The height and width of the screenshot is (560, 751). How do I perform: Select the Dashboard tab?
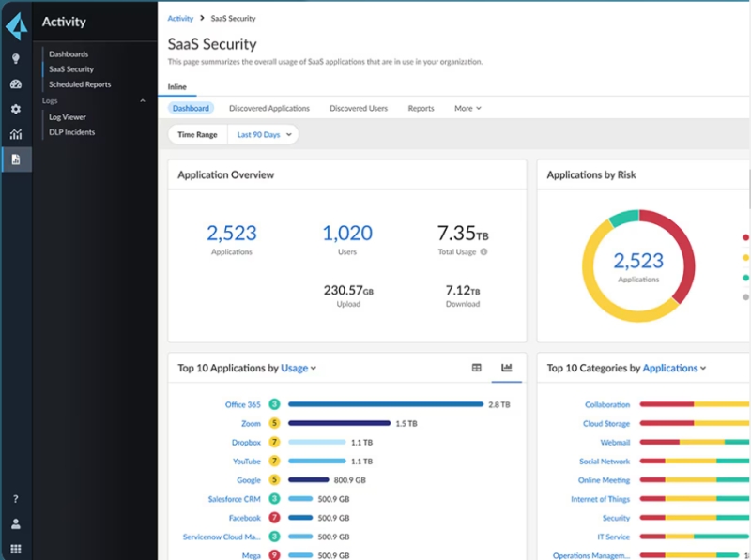pos(191,108)
